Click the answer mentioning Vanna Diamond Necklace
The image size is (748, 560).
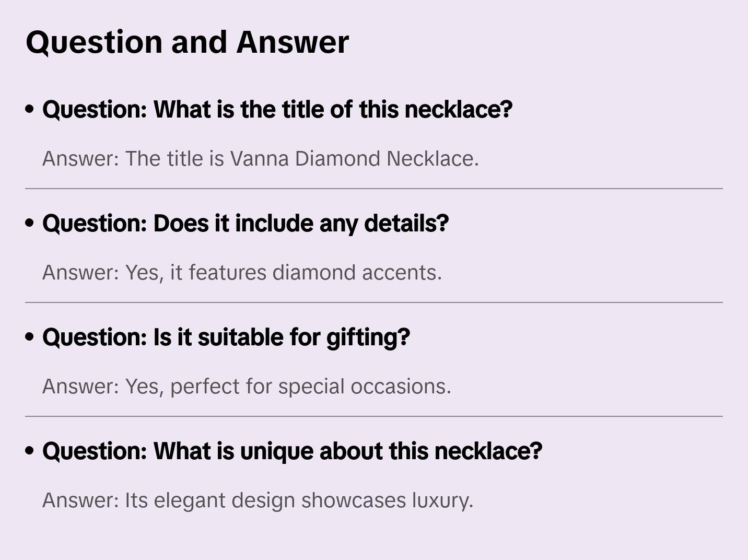(x=260, y=159)
